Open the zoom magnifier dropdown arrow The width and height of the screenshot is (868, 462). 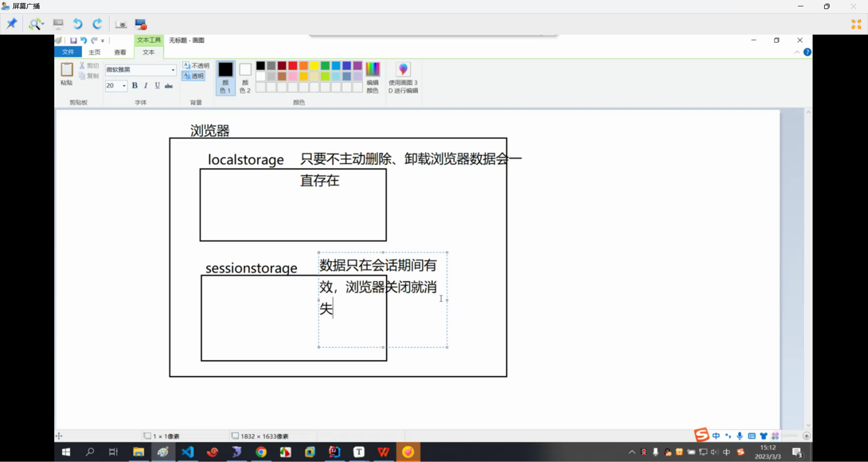pyautogui.click(x=43, y=24)
